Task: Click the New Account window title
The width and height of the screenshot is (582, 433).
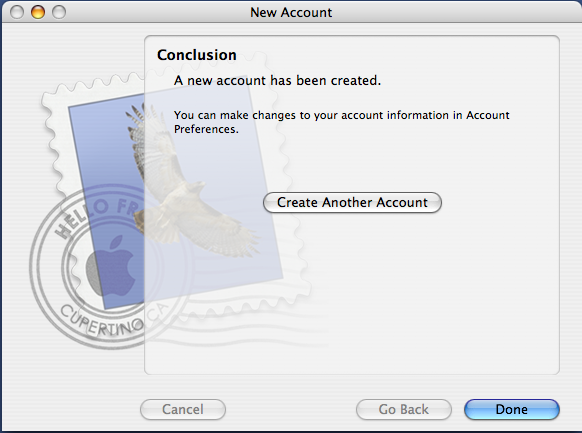Action: (x=291, y=12)
